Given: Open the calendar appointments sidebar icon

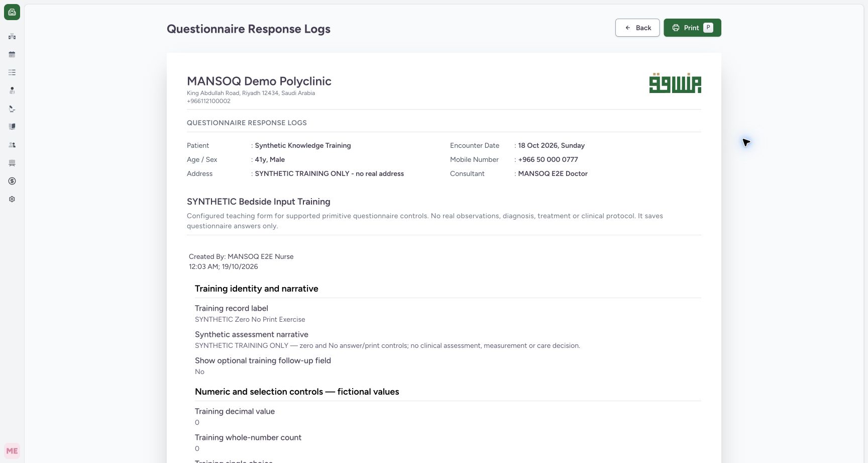Looking at the screenshot, I should tap(12, 54).
